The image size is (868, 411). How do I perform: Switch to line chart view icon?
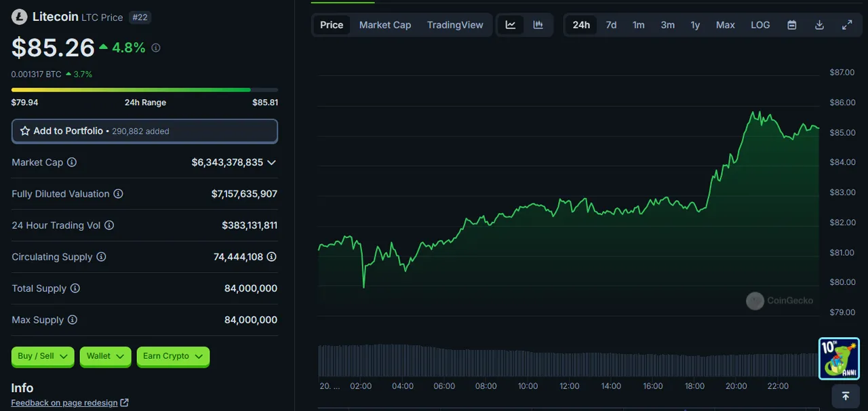click(511, 25)
